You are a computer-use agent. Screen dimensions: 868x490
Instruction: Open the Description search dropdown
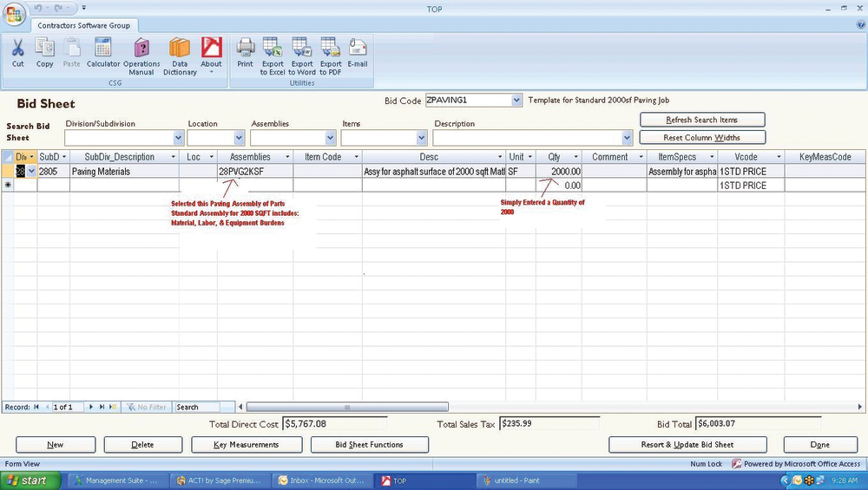627,138
